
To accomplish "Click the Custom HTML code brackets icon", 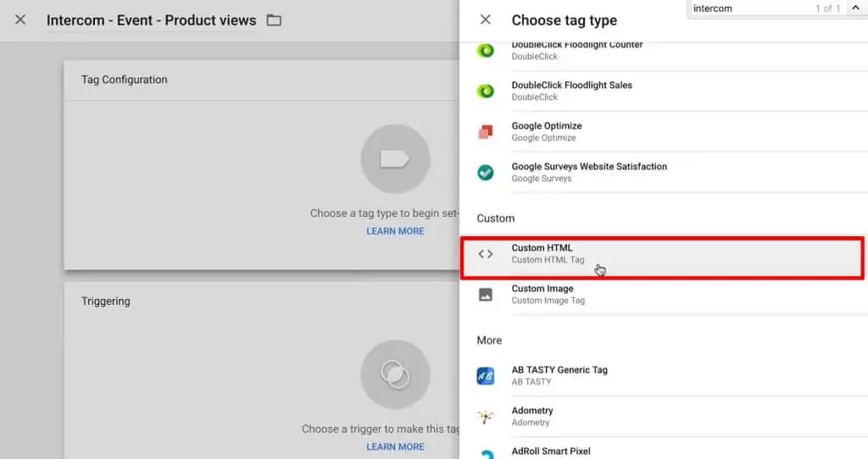I will [x=486, y=254].
